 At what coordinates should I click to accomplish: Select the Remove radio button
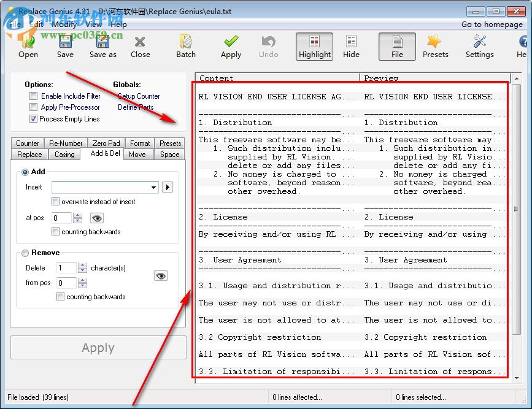(x=25, y=253)
